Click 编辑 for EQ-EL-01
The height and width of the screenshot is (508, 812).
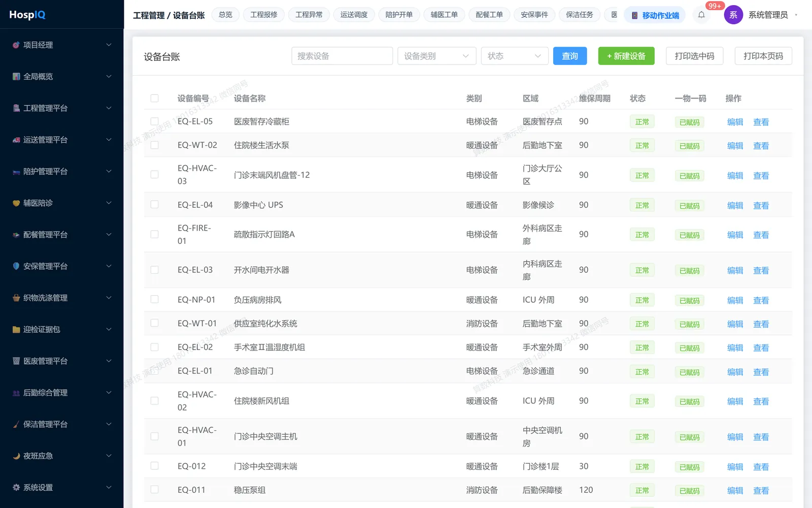tap(735, 372)
